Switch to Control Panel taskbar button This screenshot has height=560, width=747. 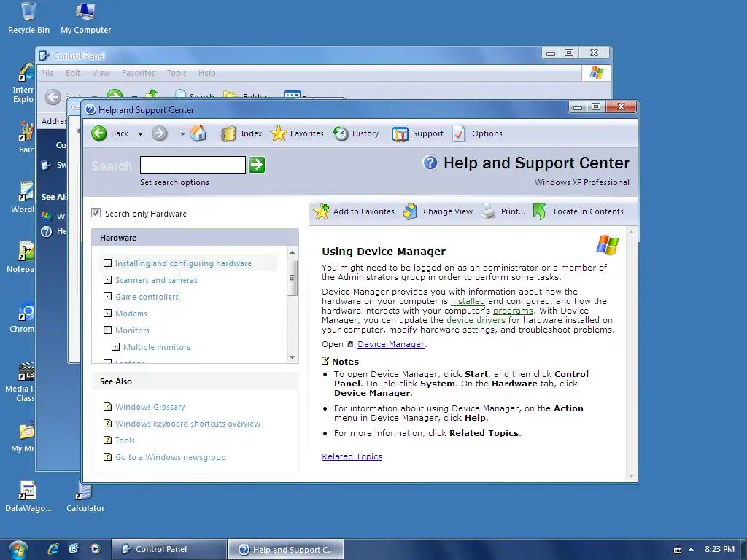coord(169,549)
